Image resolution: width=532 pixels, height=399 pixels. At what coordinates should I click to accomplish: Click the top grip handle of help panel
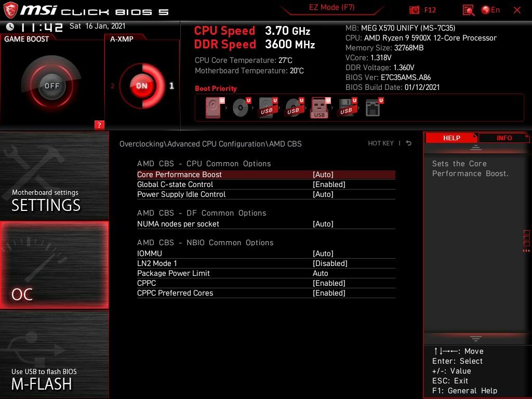tap(476, 147)
